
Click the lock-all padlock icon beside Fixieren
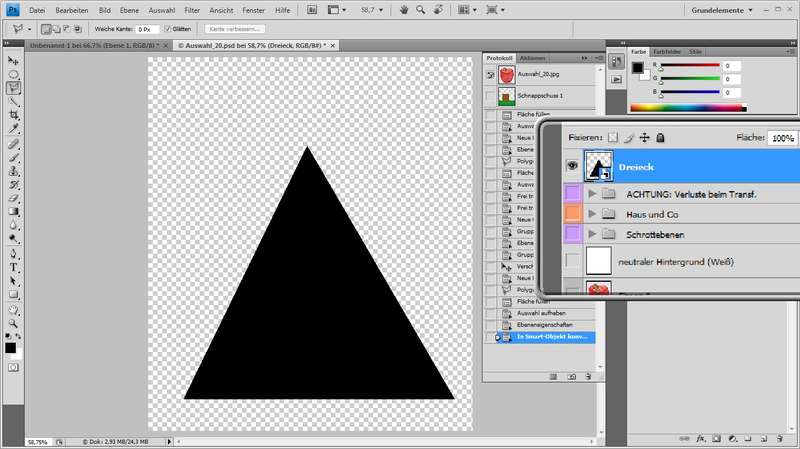tap(660, 138)
